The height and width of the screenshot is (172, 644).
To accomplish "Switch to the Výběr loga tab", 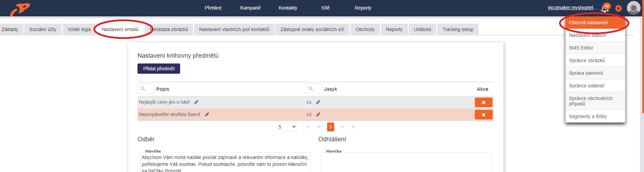I will [x=79, y=29].
